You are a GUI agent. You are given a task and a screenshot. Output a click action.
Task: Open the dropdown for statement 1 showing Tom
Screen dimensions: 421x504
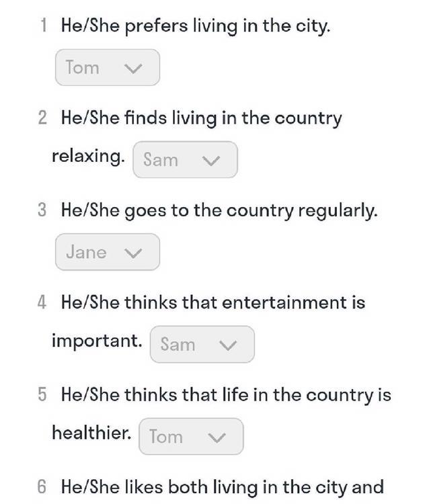107,68
